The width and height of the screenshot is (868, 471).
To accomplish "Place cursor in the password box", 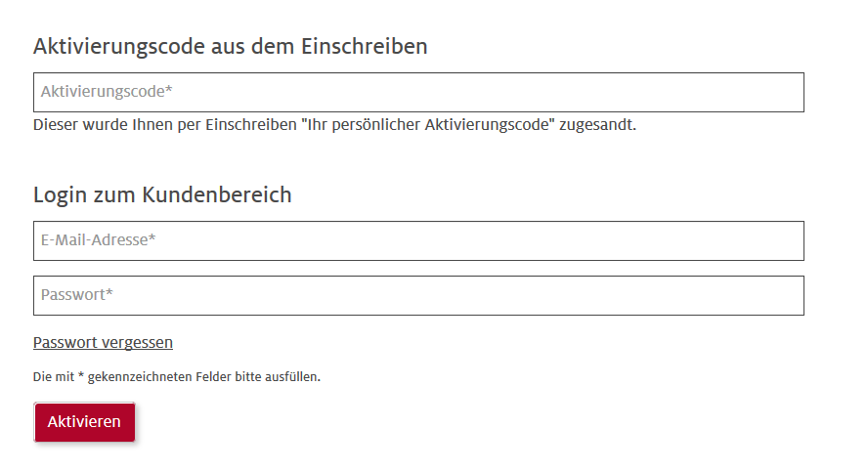I will pyautogui.click(x=489, y=295).
